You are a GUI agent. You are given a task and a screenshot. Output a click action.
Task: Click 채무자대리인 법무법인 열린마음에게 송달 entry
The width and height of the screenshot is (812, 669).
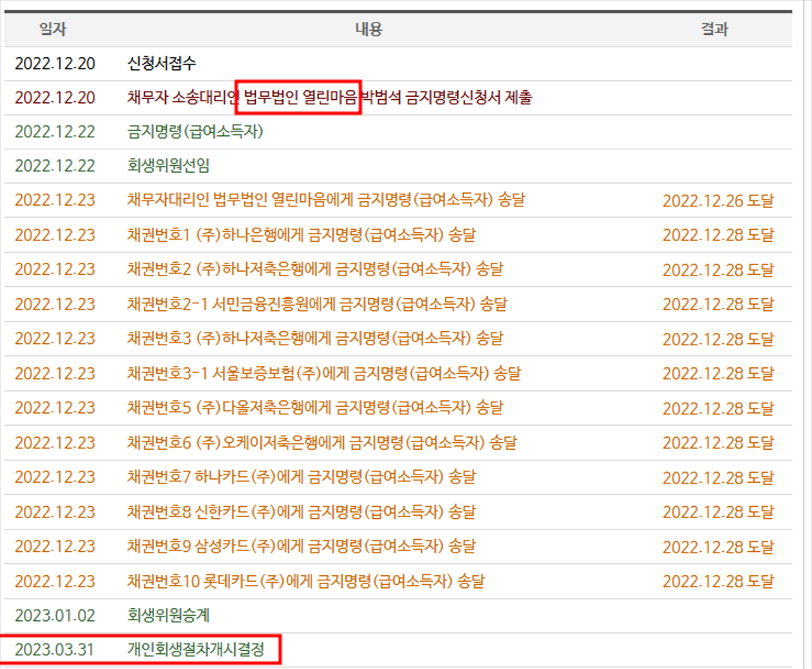pyautogui.click(x=326, y=200)
